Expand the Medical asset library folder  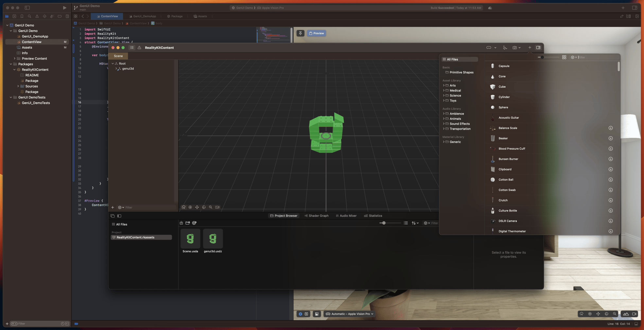444,91
